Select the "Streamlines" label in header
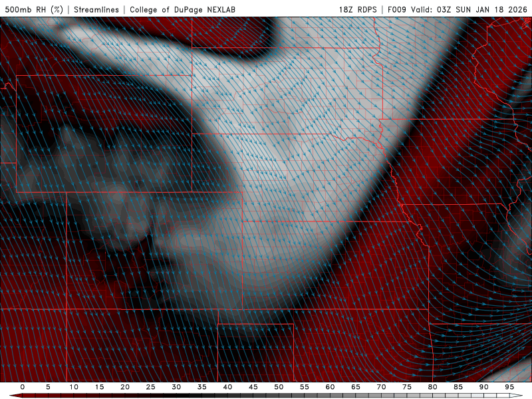The width and height of the screenshot is (532, 399). pyautogui.click(x=96, y=9)
